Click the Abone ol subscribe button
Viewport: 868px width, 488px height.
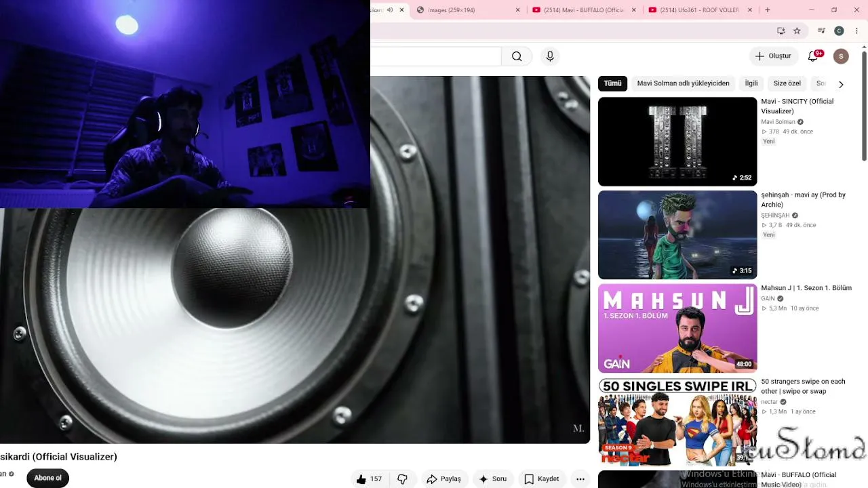pyautogui.click(x=47, y=478)
